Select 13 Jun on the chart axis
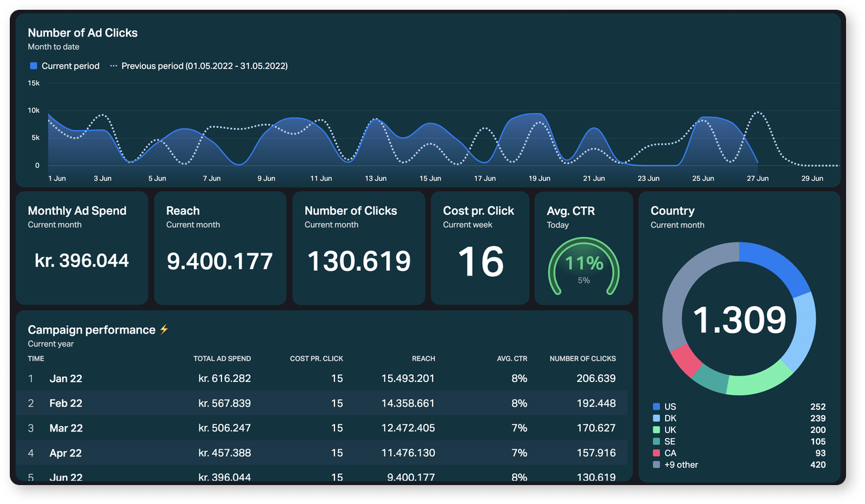 pyautogui.click(x=376, y=178)
